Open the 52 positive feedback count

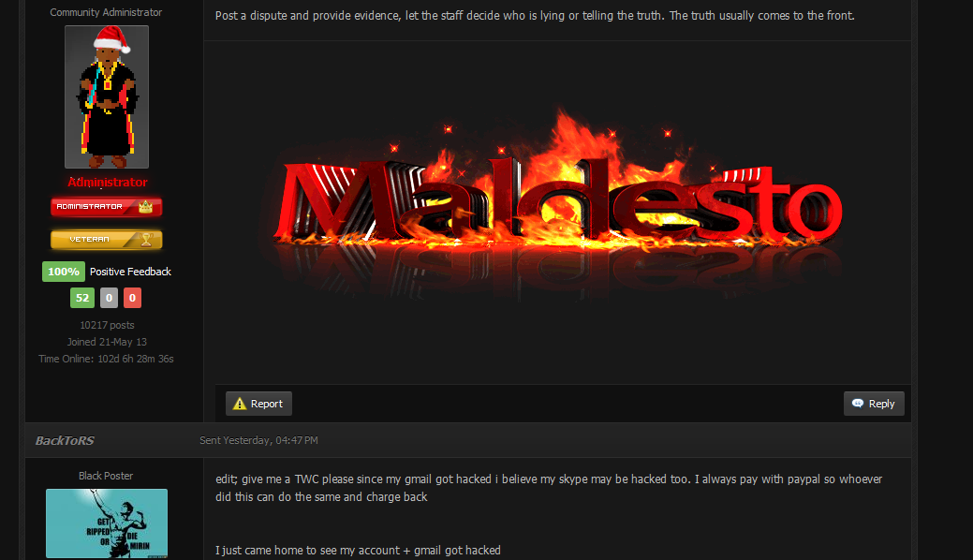[82, 298]
